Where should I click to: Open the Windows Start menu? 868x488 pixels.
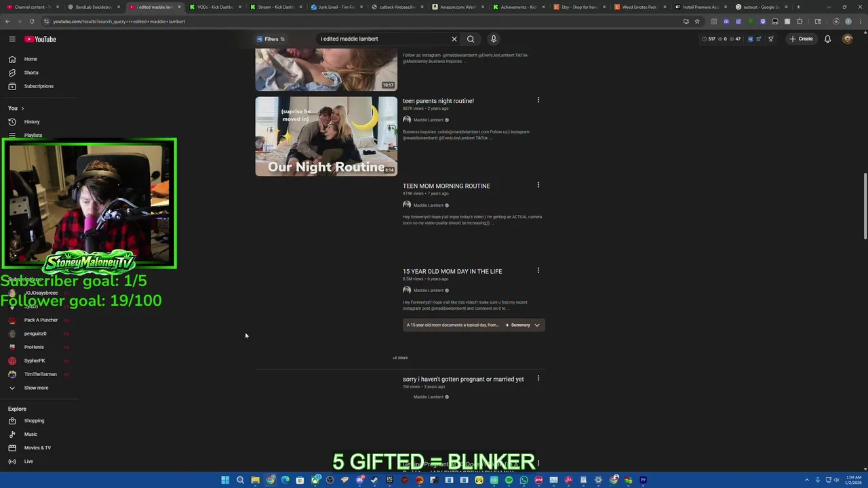pyautogui.click(x=225, y=481)
